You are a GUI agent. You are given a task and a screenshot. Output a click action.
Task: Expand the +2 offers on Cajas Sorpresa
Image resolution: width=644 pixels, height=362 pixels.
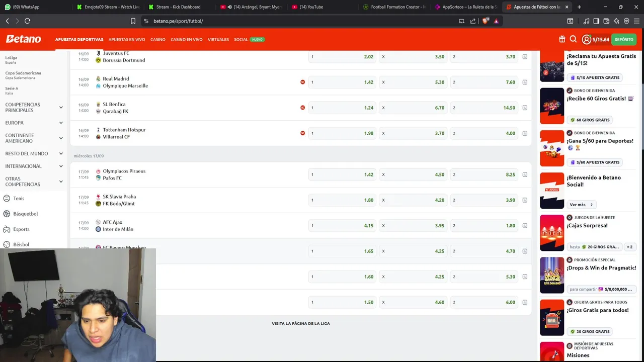click(629, 247)
